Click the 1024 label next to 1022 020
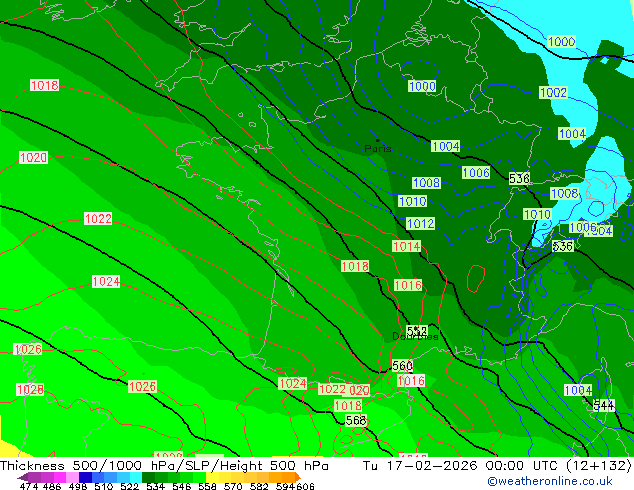634x490 pixels. pyautogui.click(x=293, y=383)
